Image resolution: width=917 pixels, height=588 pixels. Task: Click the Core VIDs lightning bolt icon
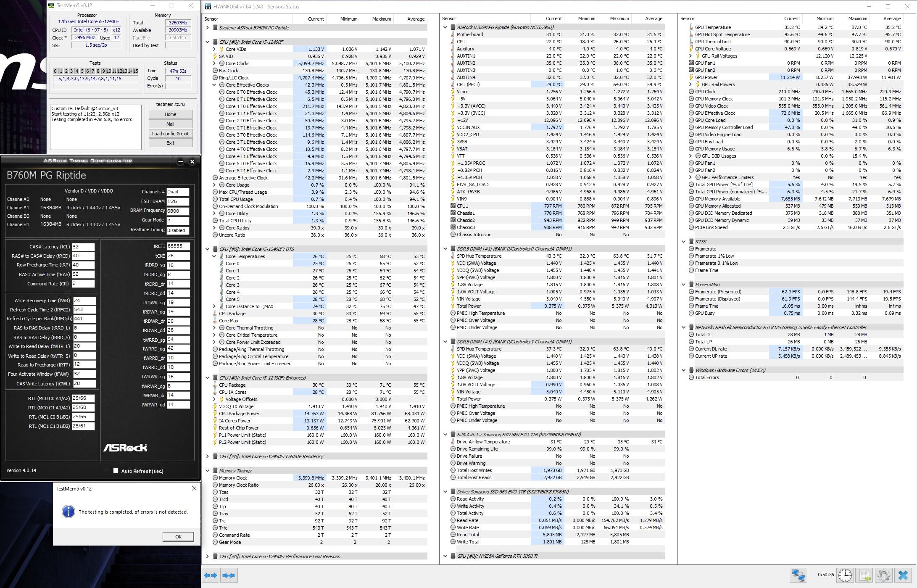click(222, 49)
